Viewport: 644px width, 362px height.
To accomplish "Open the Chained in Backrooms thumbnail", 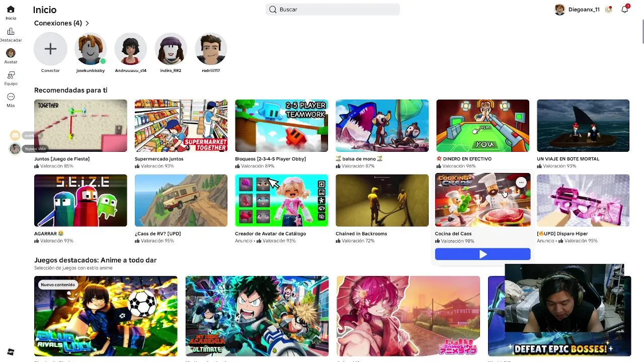I will (x=382, y=201).
